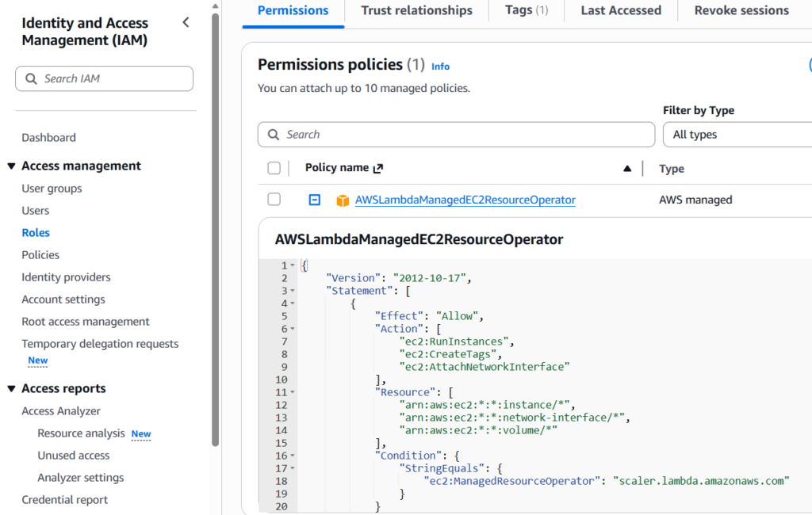
Task: Collapse the JSON statement at line 1
Action: [293, 265]
